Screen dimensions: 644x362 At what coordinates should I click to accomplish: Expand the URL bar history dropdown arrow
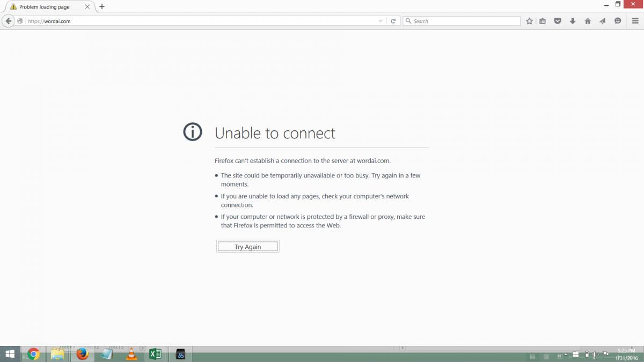click(380, 21)
